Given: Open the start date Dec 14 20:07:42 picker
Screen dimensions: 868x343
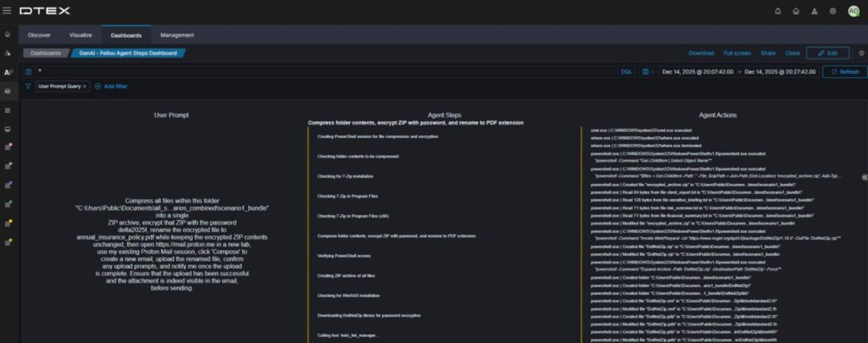Looking at the screenshot, I should [x=698, y=72].
